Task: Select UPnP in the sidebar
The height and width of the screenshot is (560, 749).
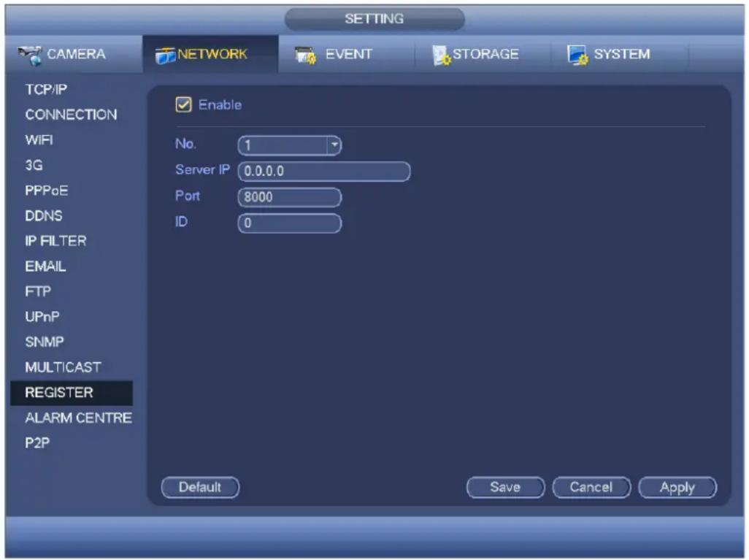Action: pyautogui.click(x=42, y=317)
